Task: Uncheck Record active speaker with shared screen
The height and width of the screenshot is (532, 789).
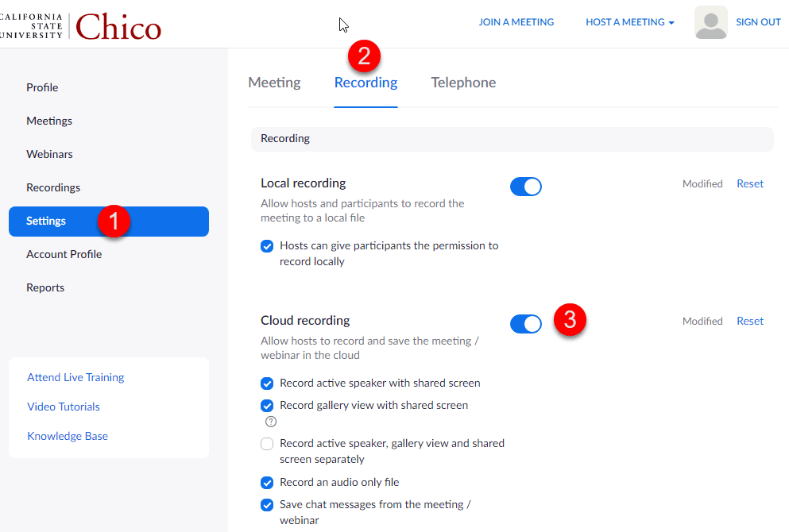Action: point(267,383)
